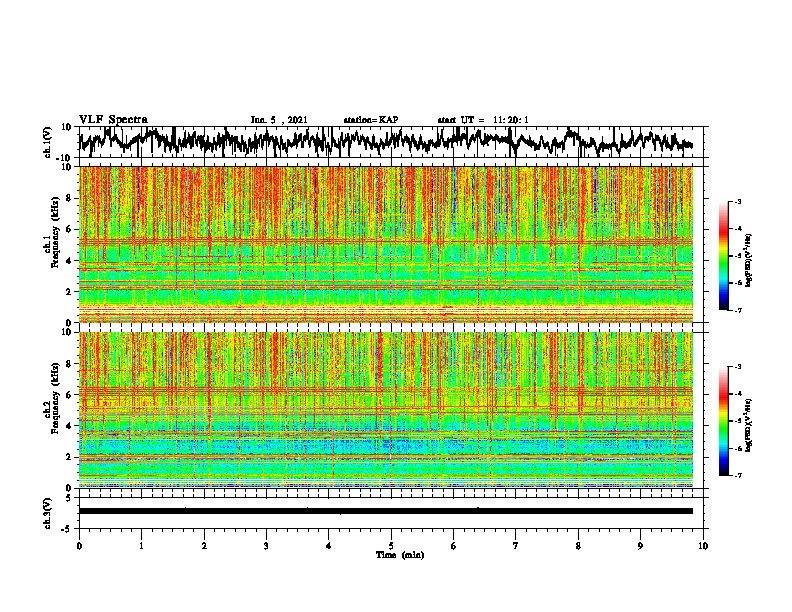Click inside the ch.1 spectrogram panel
This screenshot has height=612, width=792.
coord(386,244)
